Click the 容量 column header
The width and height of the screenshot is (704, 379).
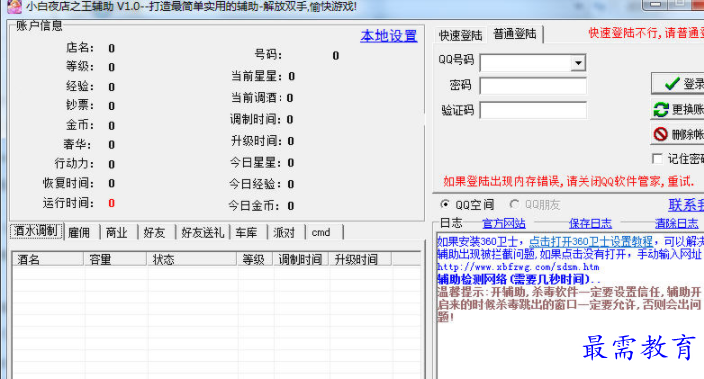click(x=115, y=259)
